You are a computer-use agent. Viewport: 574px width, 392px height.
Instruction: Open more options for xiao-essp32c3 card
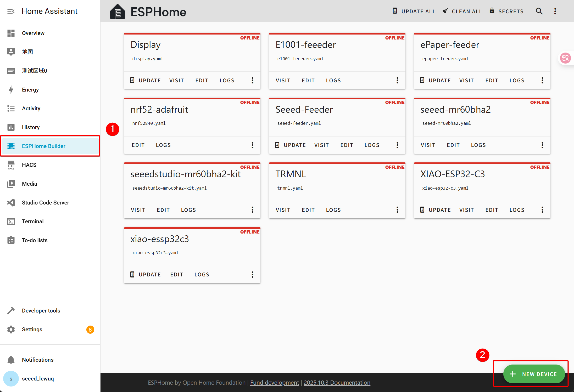click(252, 275)
